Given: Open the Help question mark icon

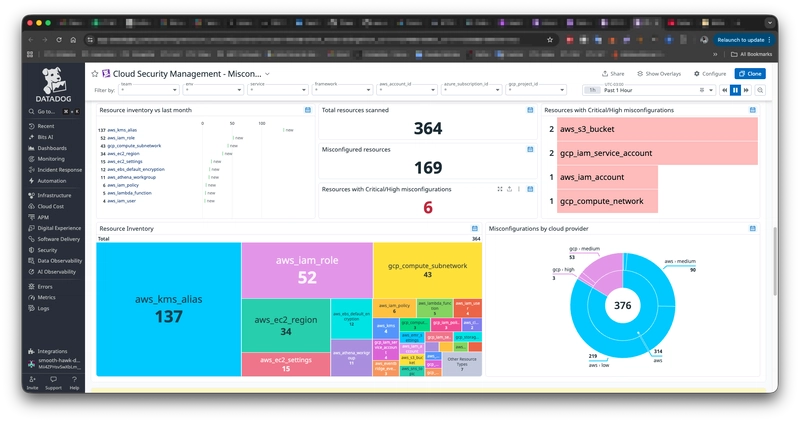Looking at the screenshot, I should 74,379.
